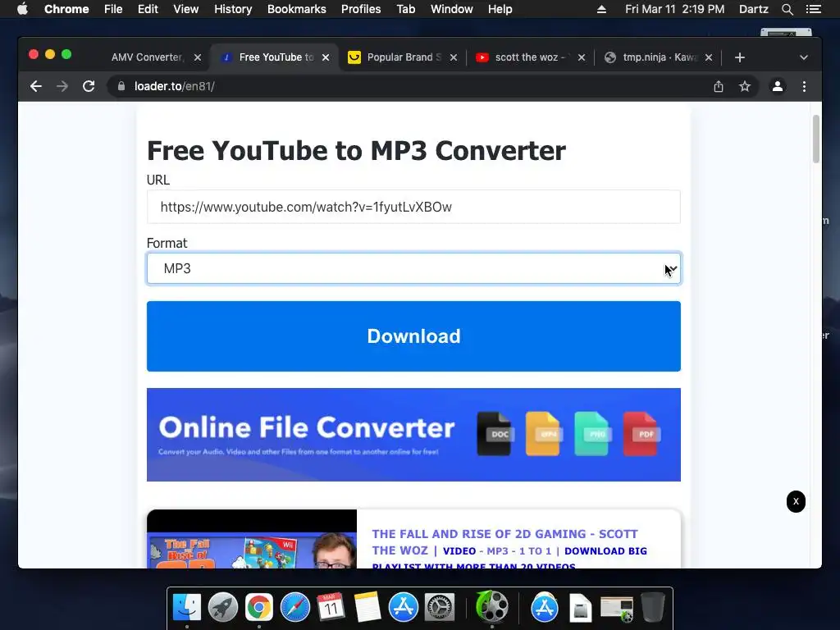840x630 pixels.
Task: Open Notification Center list icon
Action: click(x=814, y=9)
